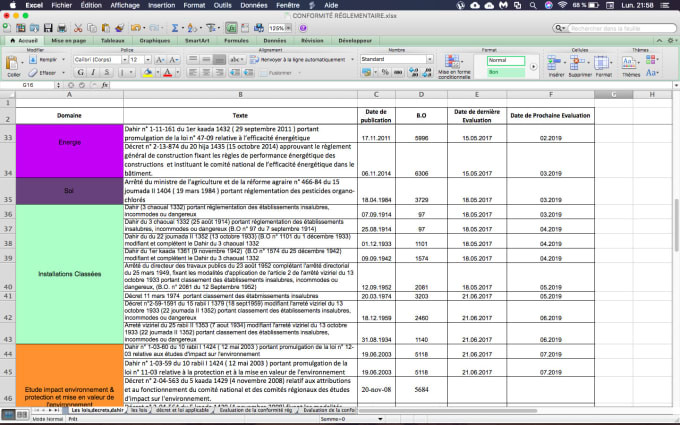Toggle the formula bar display icon in toolbar
This screenshot has width=680, height=425.
coord(231,28)
